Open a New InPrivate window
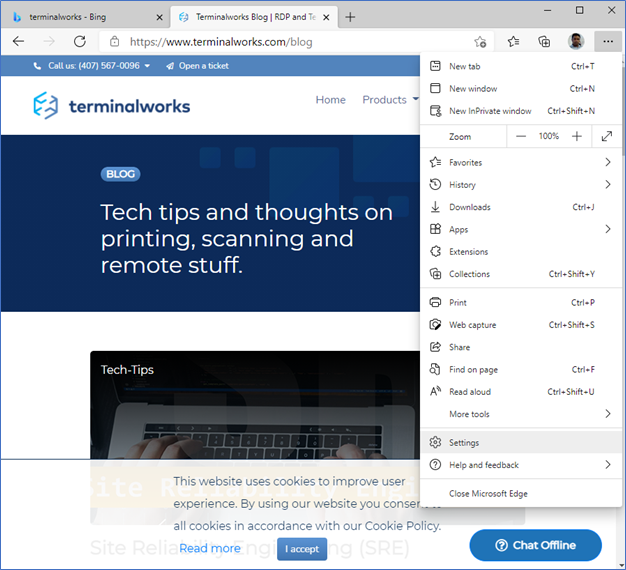This screenshot has width=626, height=570. (521, 111)
